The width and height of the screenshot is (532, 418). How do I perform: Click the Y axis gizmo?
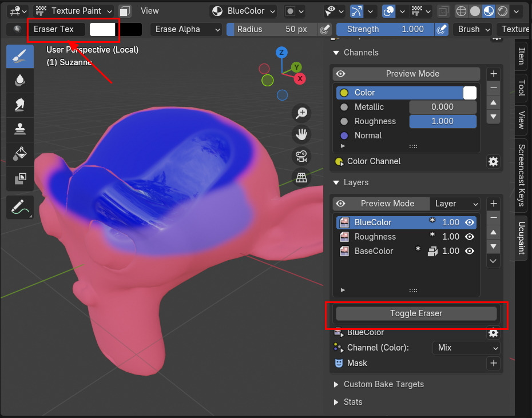click(x=296, y=67)
